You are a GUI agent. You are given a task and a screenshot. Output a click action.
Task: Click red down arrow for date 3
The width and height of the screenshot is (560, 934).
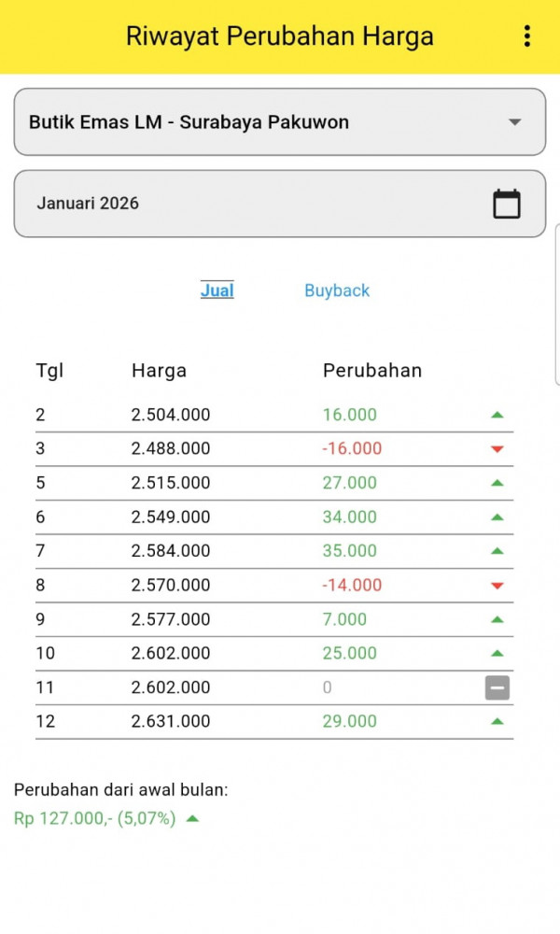(x=497, y=449)
